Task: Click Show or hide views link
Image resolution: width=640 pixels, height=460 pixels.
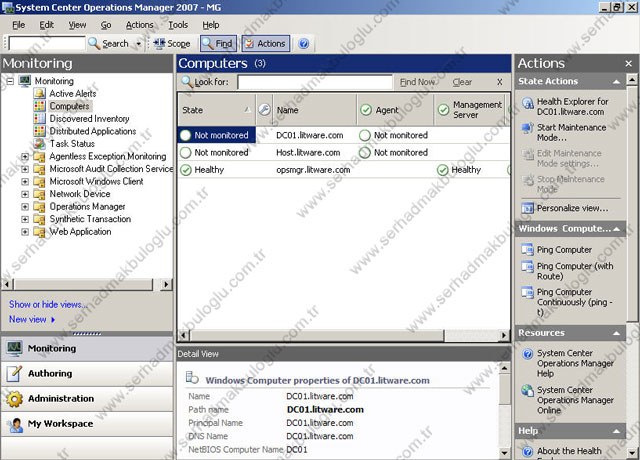Action: (x=48, y=304)
